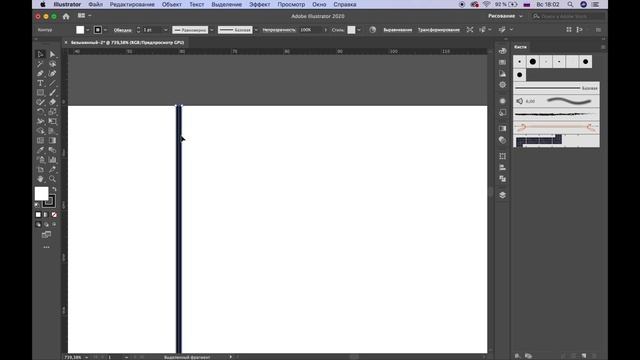
Task: Open the Align panel icon
Action: [502, 167]
